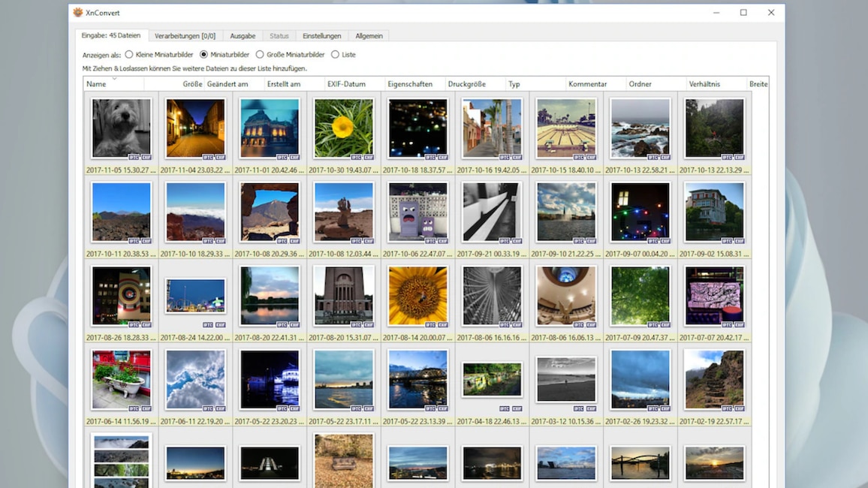Viewport: 868px width, 488px height.
Task: Click EXIF badge on 2017-10-15 18.40.10 thumbnail
Action: (x=591, y=157)
